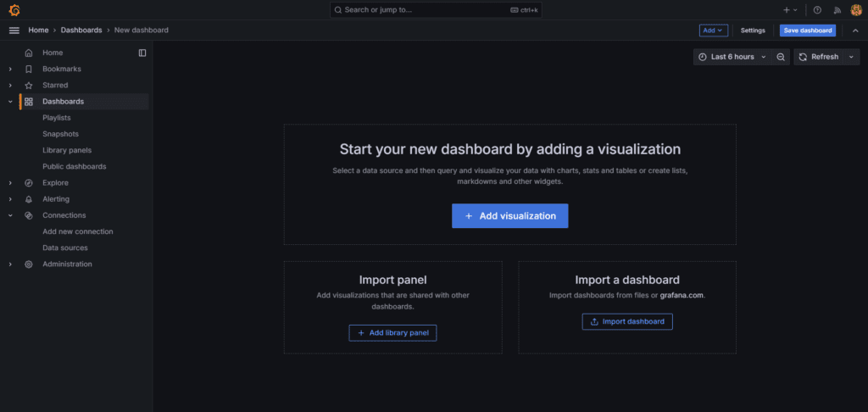Undock the sidebar menu panel icon
This screenshot has width=868, height=412.
(142, 53)
